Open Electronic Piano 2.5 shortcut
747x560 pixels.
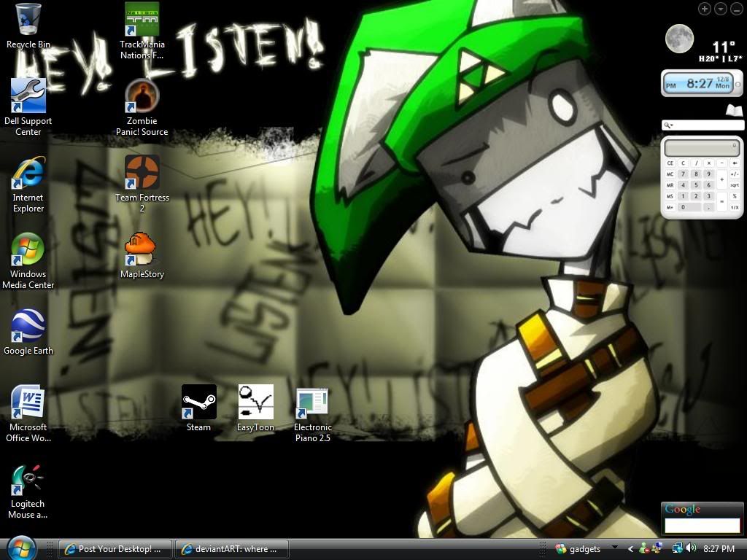312,402
